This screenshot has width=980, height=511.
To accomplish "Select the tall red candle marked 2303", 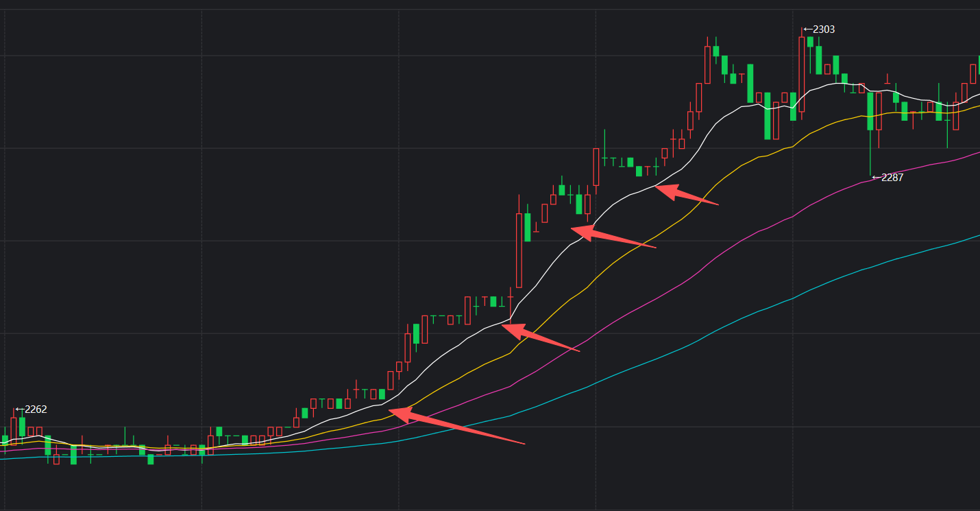I will click(x=802, y=74).
